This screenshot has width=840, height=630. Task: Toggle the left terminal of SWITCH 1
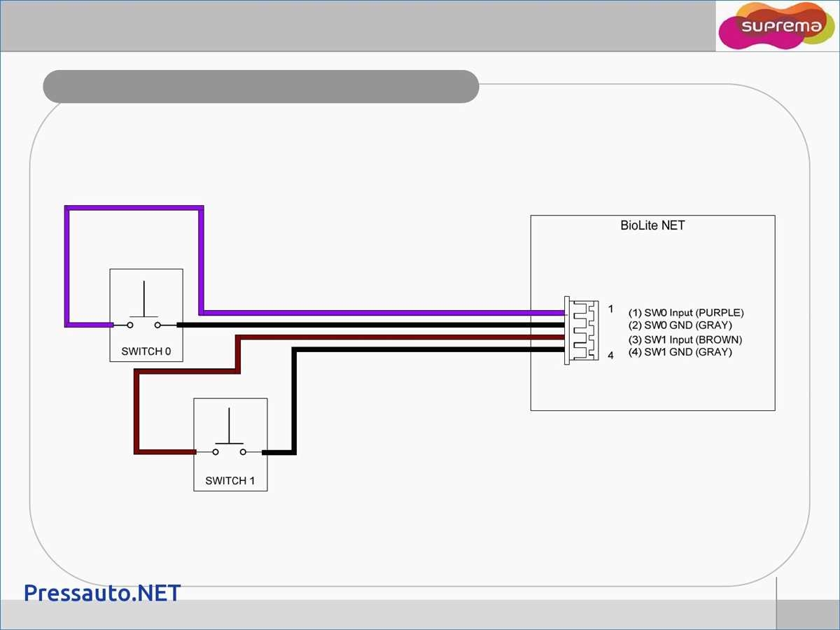pyautogui.click(x=214, y=453)
